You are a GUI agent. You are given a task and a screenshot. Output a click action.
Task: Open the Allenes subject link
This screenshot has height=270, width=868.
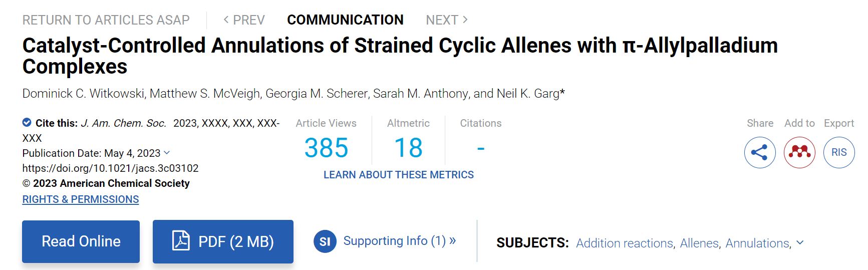pos(699,243)
